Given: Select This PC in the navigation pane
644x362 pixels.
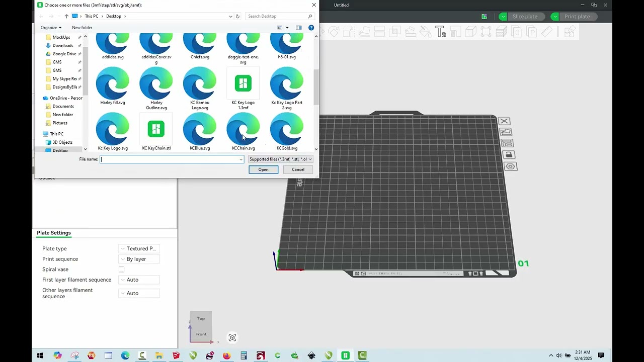Looking at the screenshot, I should tap(56, 134).
